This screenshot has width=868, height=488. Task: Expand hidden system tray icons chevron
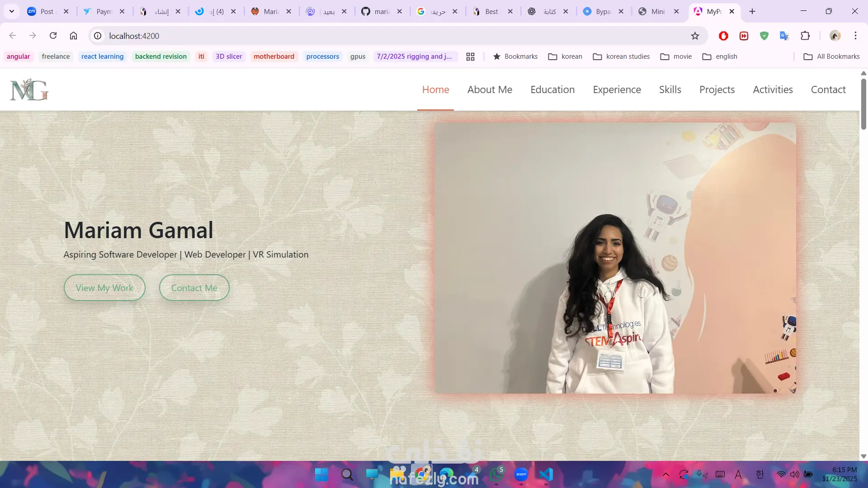665,474
